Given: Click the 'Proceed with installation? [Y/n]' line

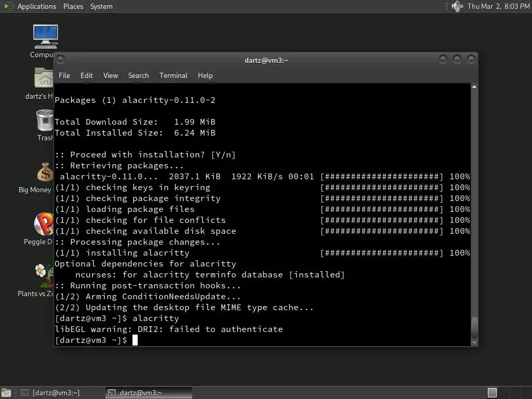Looking at the screenshot, I should [145, 154].
